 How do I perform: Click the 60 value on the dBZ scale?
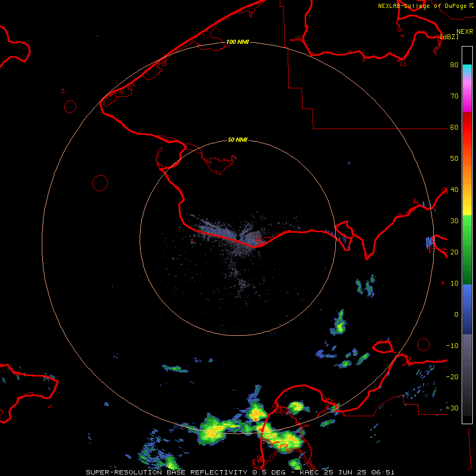click(x=454, y=127)
